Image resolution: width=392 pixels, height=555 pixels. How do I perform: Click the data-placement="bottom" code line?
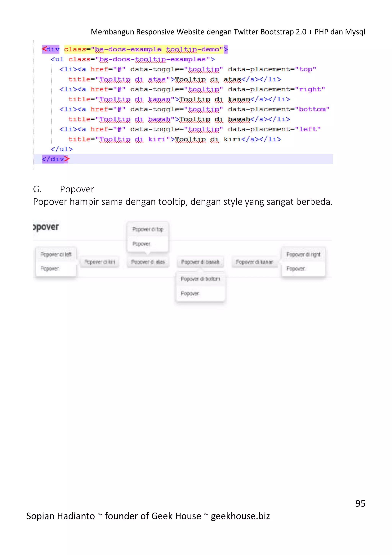pyautogui.click(x=194, y=109)
